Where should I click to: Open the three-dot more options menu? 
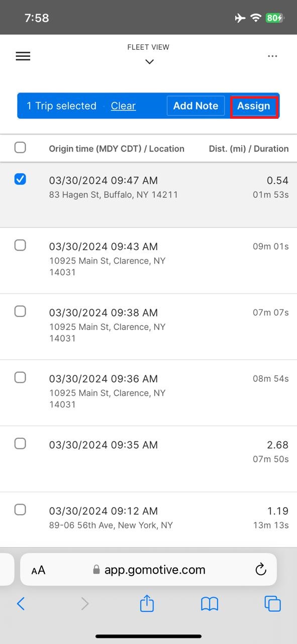tap(272, 56)
